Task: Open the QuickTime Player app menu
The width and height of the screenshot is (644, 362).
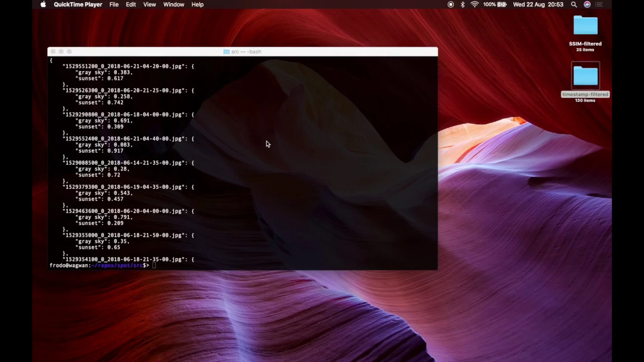Action: (78, 5)
